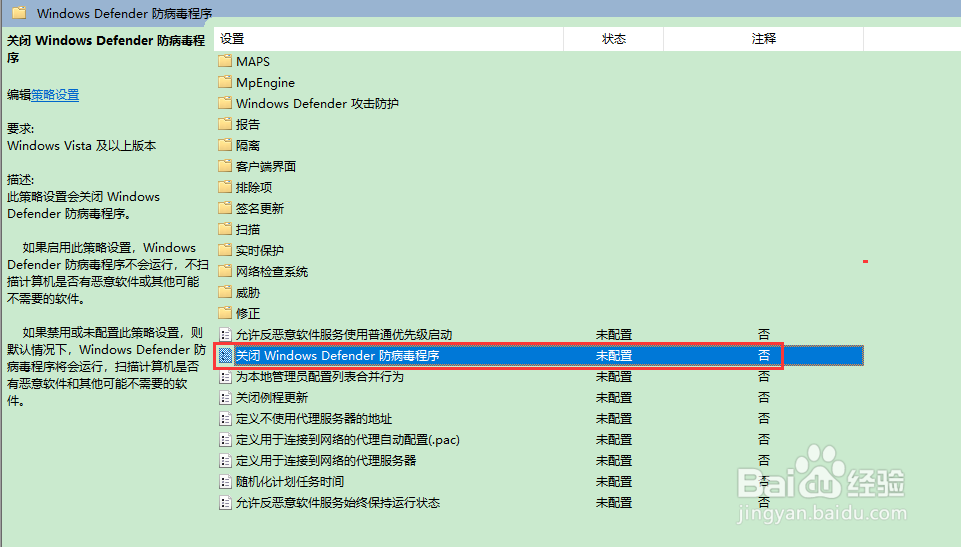Select the 隔离 folder name
This screenshot has height=547, width=961.
tap(248, 145)
